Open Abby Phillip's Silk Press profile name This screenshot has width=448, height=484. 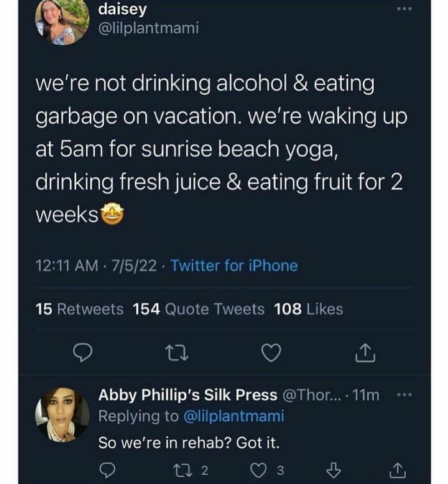click(188, 395)
